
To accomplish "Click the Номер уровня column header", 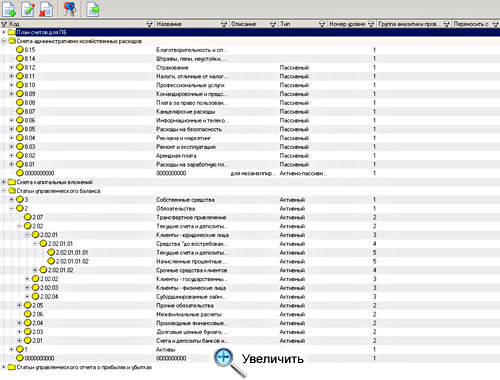I will 347,24.
